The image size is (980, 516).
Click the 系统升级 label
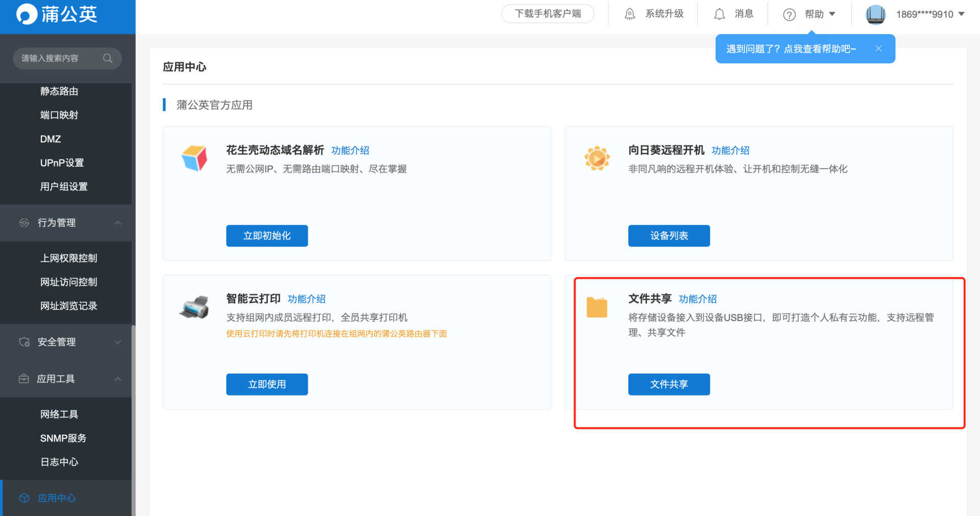pos(665,14)
